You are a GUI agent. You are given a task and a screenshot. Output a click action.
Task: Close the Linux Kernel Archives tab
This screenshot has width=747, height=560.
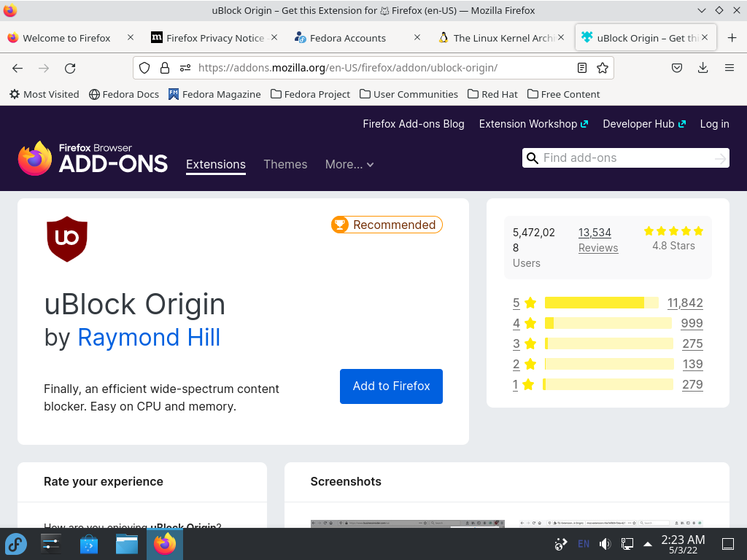click(561, 37)
